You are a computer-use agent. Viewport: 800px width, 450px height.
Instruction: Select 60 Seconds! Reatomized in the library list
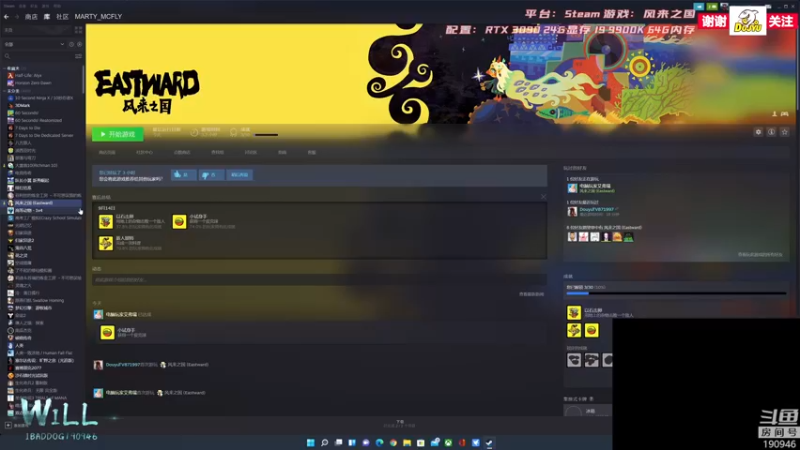point(34,120)
